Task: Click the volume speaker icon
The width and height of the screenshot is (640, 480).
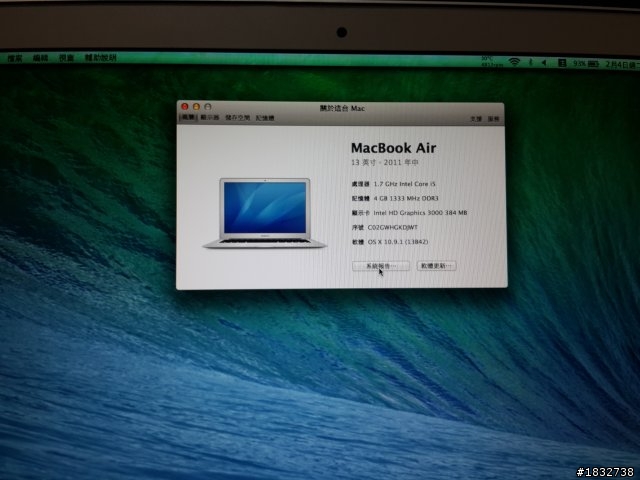Action: coord(544,63)
